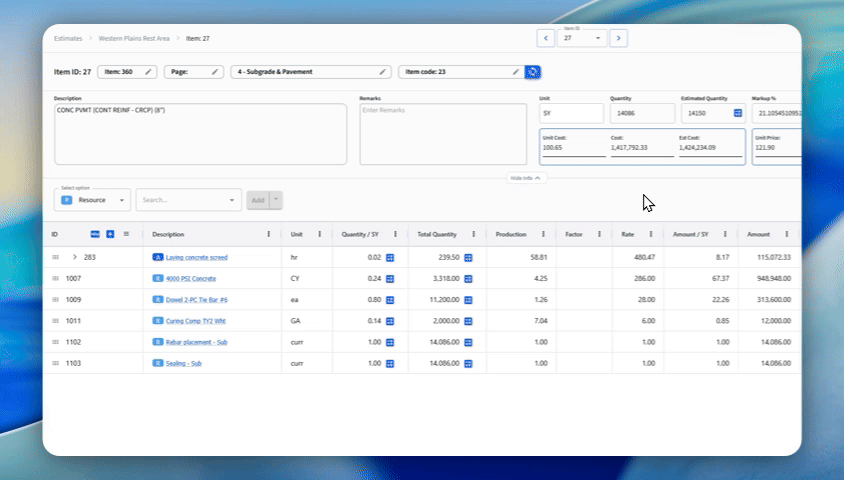Open Western Plains Rest Area breadcrumb

point(132,38)
